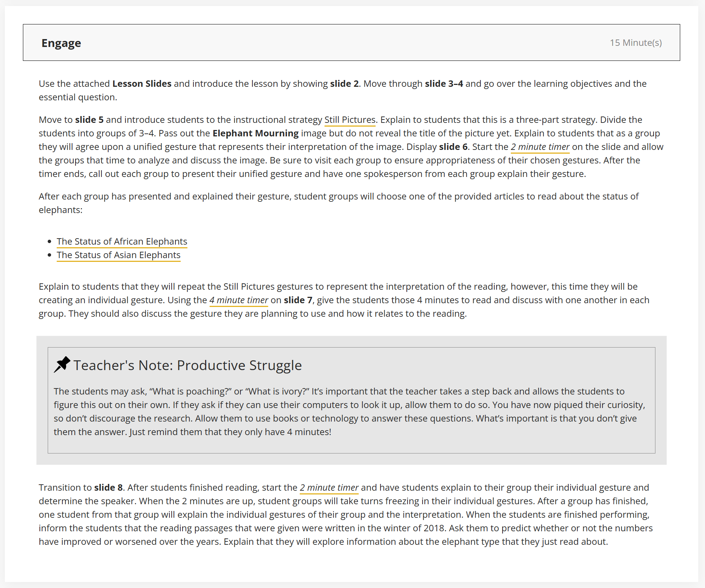This screenshot has width=705, height=588.
Task: Click the bold slide 7 reference
Action: (x=298, y=300)
